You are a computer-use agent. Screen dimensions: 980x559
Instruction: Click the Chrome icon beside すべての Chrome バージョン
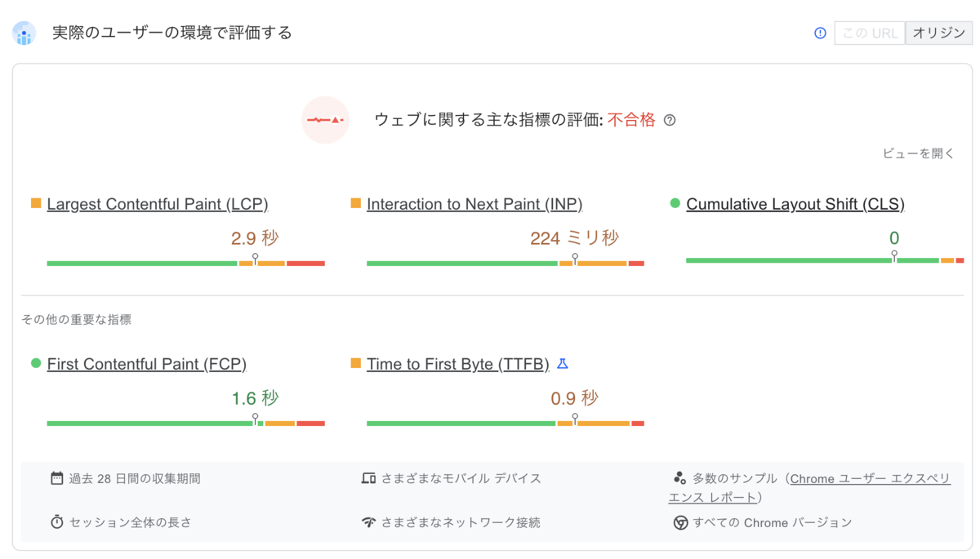point(680,522)
